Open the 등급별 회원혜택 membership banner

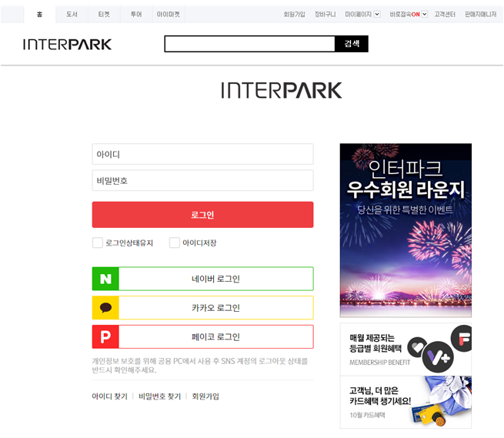[x=406, y=349]
